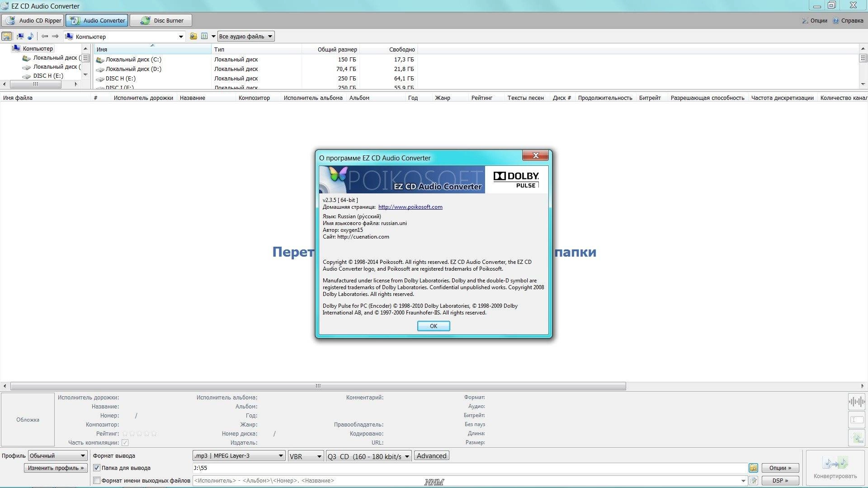The image size is (868, 488).
Task: Click the music note icon in the toolbar
Action: pyautogui.click(x=30, y=36)
